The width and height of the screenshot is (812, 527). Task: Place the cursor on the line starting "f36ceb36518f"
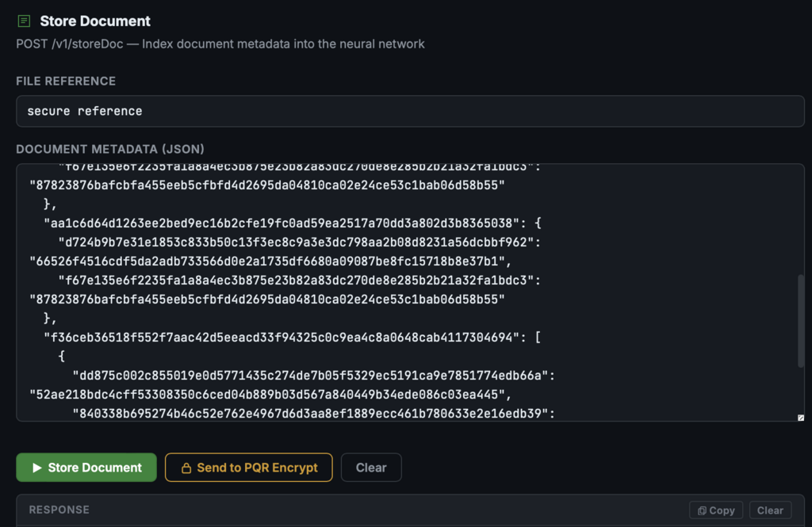(293, 338)
